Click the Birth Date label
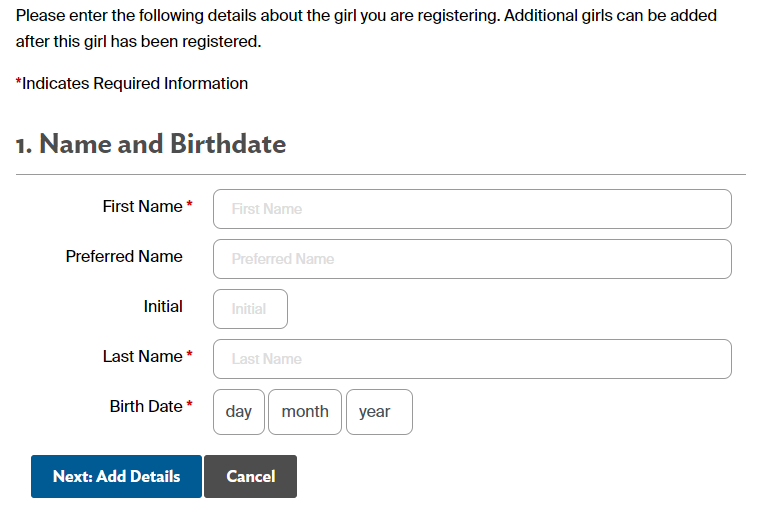Image resolution: width=759 pixels, height=506 pixels. (x=146, y=406)
